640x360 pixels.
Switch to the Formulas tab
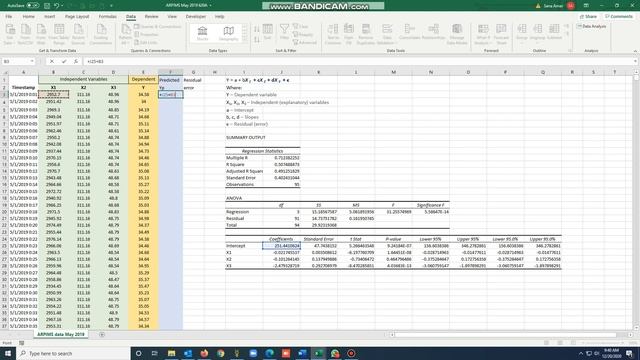(x=107, y=17)
